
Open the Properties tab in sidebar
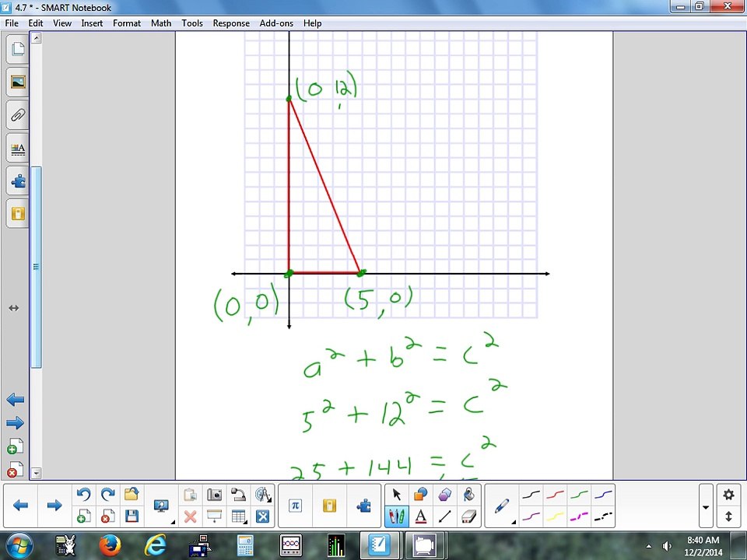pyautogui.click(x=18, y=148)
